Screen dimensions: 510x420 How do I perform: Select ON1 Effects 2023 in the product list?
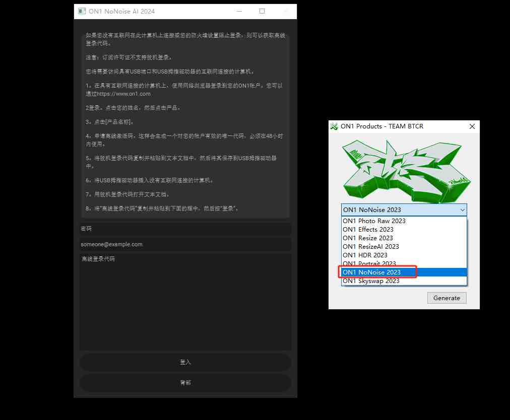(x=368, y=229)
